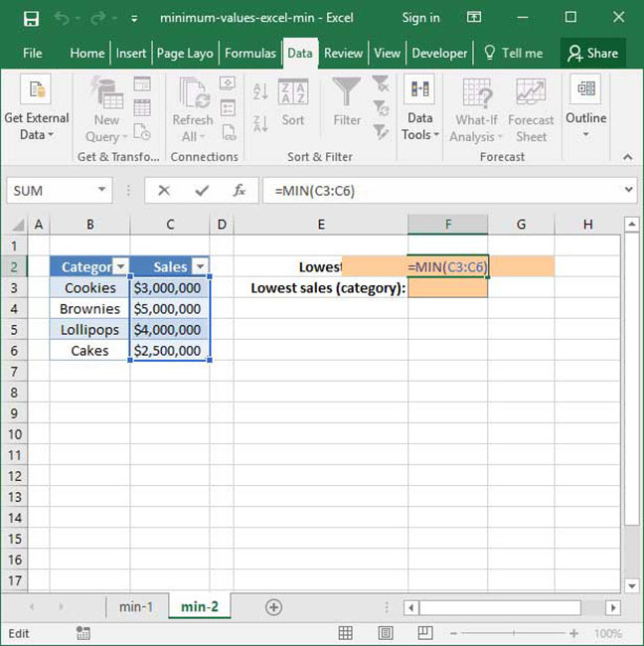644x646 pixels.
Task: Add a new sheet with the plus icon
Action: coord(273,607)
